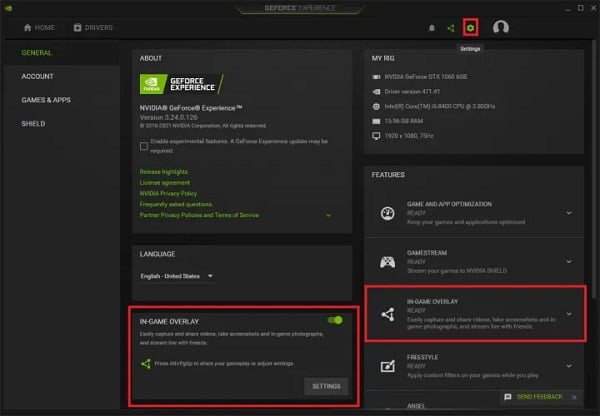Expand the In-Game Overlay feature chevron
The image size is (600, 416).
tap(569, 314)
